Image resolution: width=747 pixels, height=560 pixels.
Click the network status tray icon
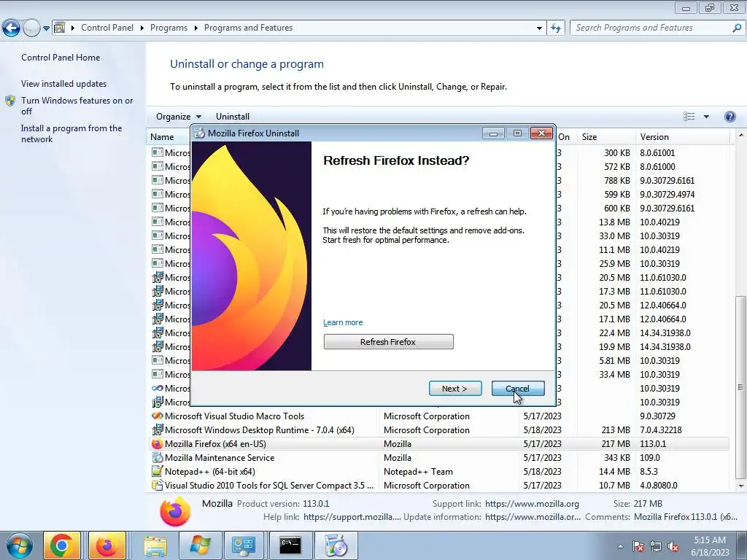coord(656,546)
